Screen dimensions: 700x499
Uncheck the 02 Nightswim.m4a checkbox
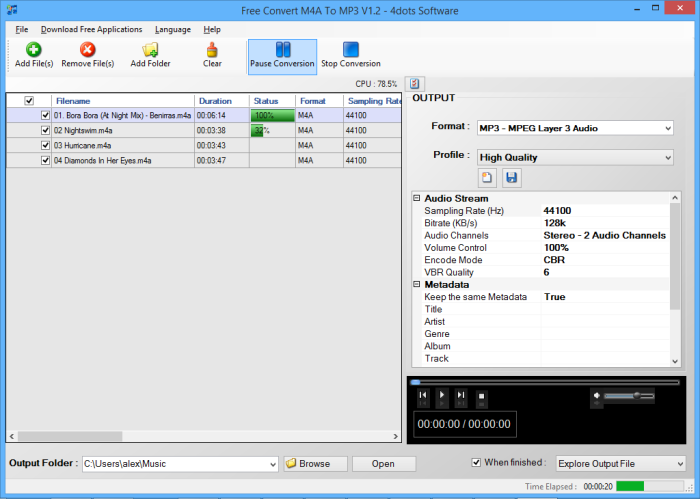(45, 130)
